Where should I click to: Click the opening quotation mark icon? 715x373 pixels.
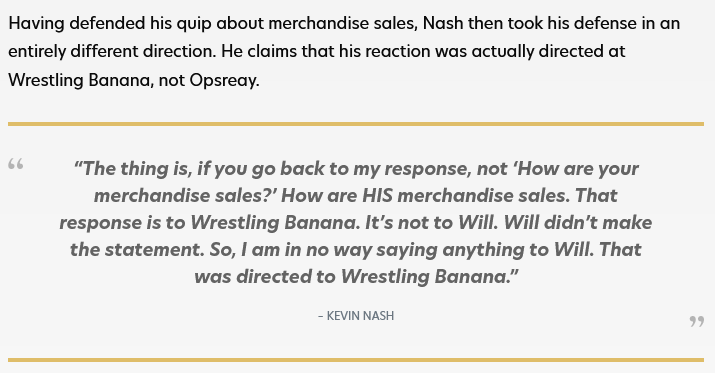pyautogui.click(x=16, y=164)
